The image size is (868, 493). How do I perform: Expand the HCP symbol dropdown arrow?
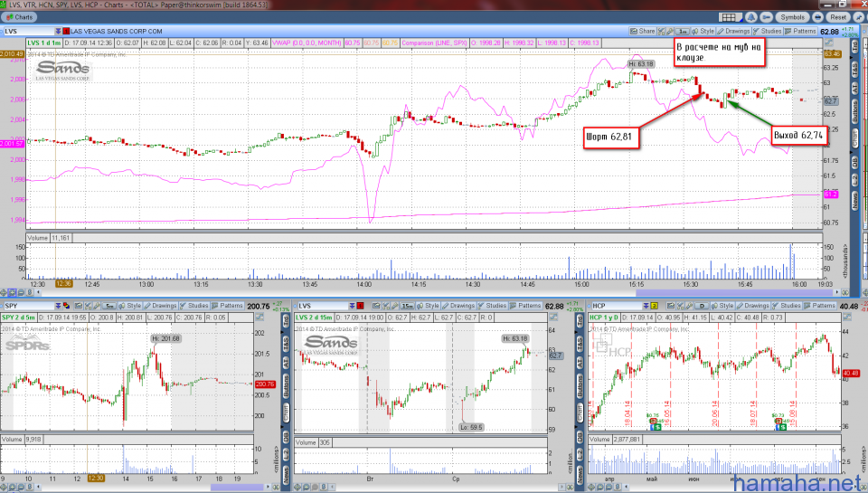(646, 306)
